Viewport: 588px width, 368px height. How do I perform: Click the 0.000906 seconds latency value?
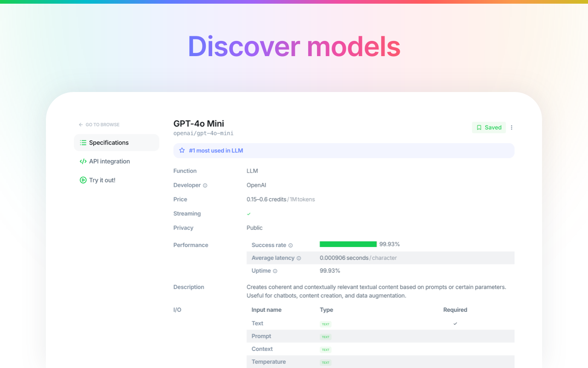[x=344, y=258]
